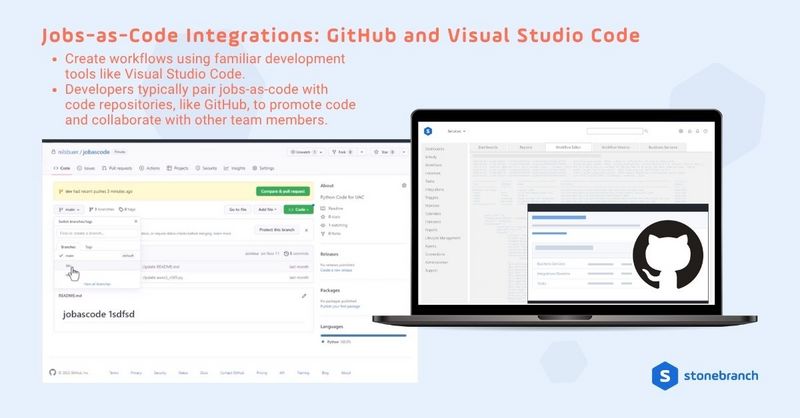Expand the Star lists dropdown arrow
This screenshot has height=418, width=800.
[x=404, y=152]
